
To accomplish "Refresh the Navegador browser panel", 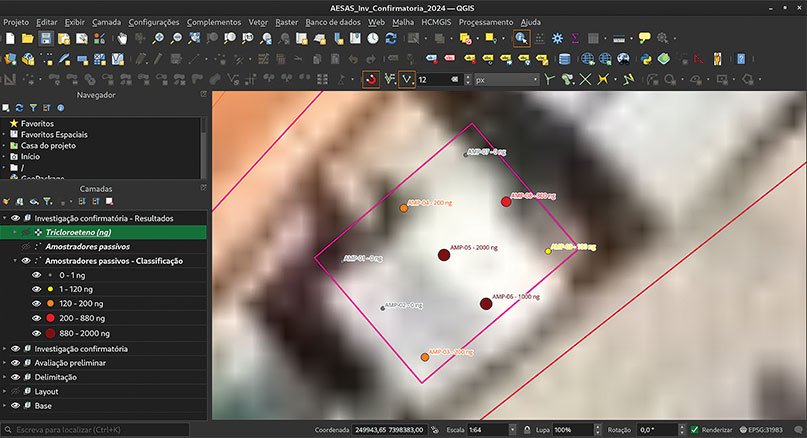I will [20, 108].
